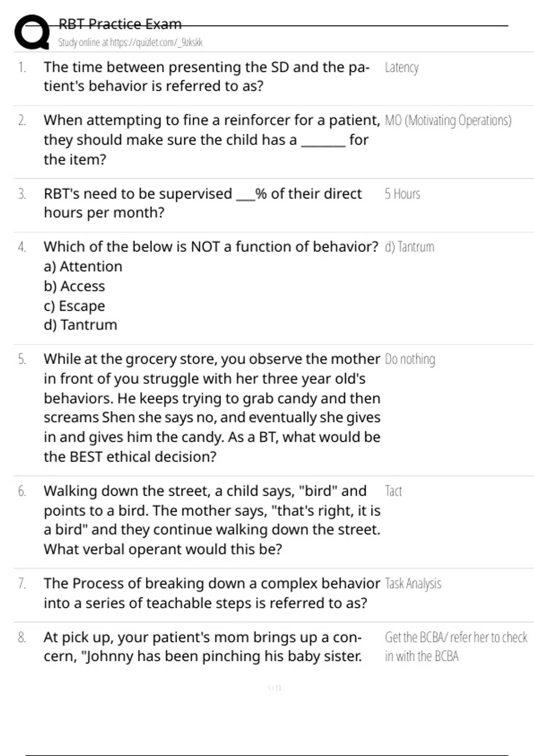Click the Tact answer text

coord(393,491)
